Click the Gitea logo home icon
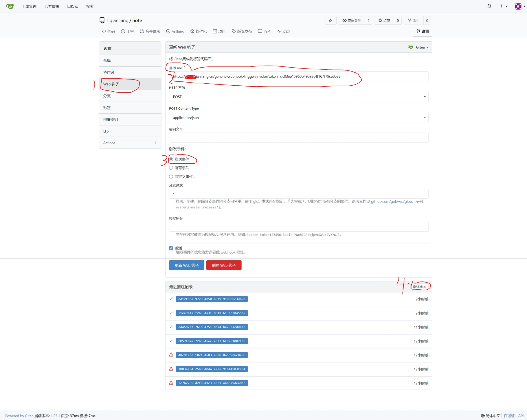527x420 pixels. [x=10, y=6]
